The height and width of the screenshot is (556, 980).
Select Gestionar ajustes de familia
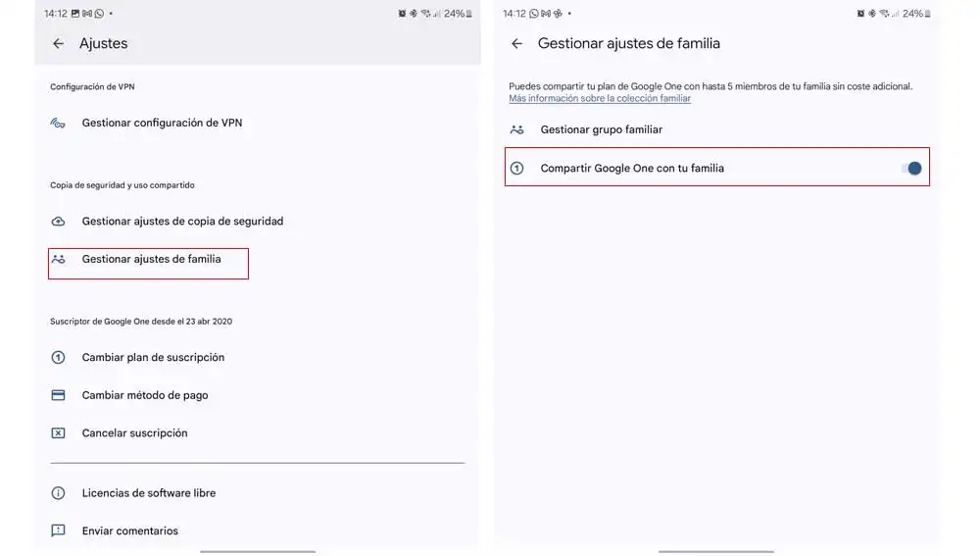pos(152,260)
